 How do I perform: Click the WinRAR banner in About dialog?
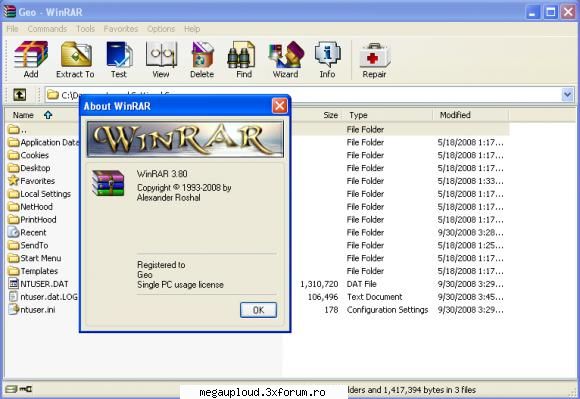pos(185,139)
